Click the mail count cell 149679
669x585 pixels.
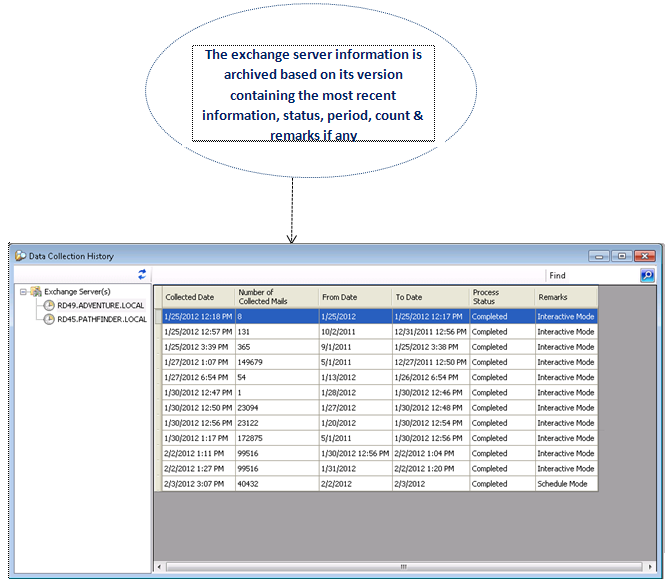tap(277, 362)
